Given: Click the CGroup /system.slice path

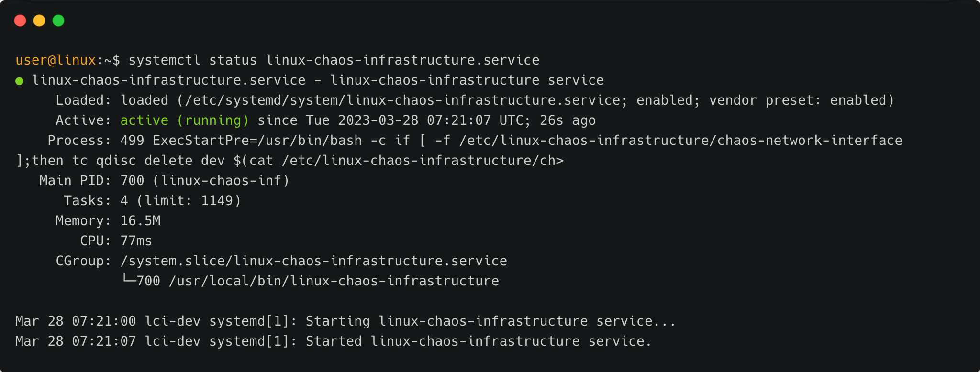Looking at the screenshot, I should [x=313, y=261].
